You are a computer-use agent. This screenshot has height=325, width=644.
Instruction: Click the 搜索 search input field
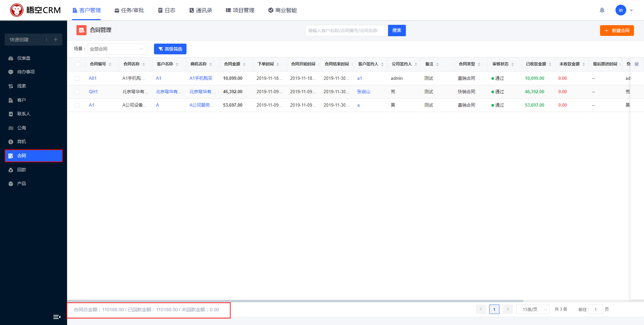pyautogui.click(x=345, y=30)
